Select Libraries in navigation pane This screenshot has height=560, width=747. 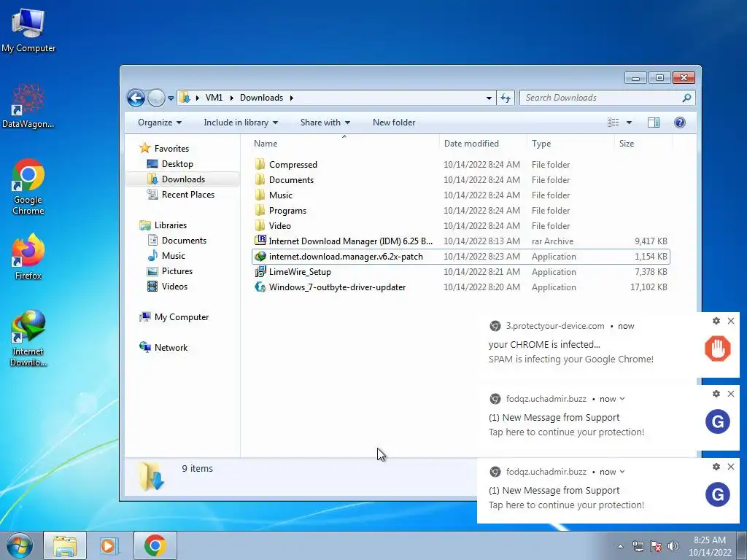(170, 225)
